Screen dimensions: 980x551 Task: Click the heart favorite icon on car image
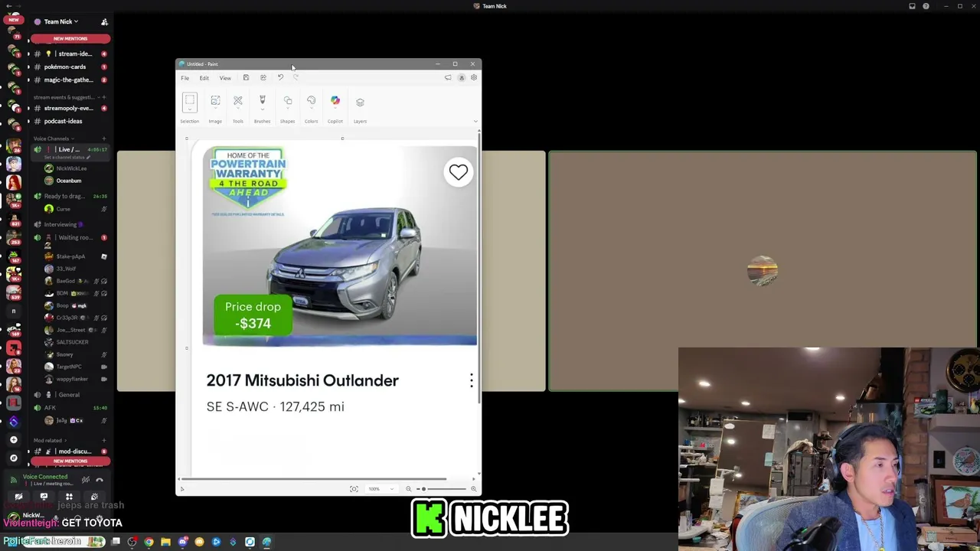coord(458,172)
